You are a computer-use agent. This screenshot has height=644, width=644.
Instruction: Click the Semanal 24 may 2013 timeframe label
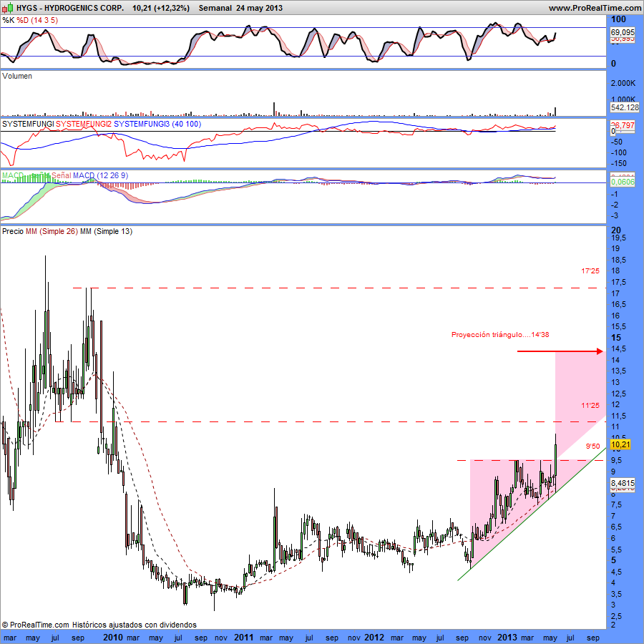pyautogui.click(x=240, y=8)
